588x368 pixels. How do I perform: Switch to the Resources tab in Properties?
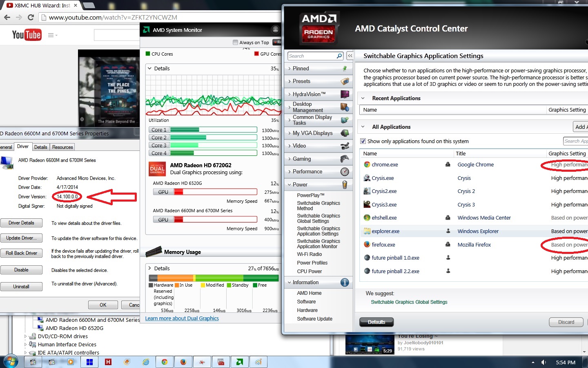pos(62,147)
